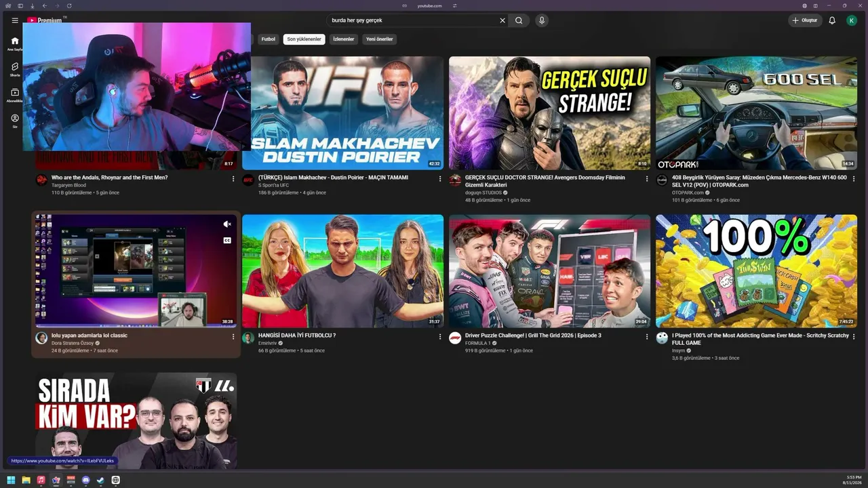Start voice search with the microphone icon

[x=541, y=20]
